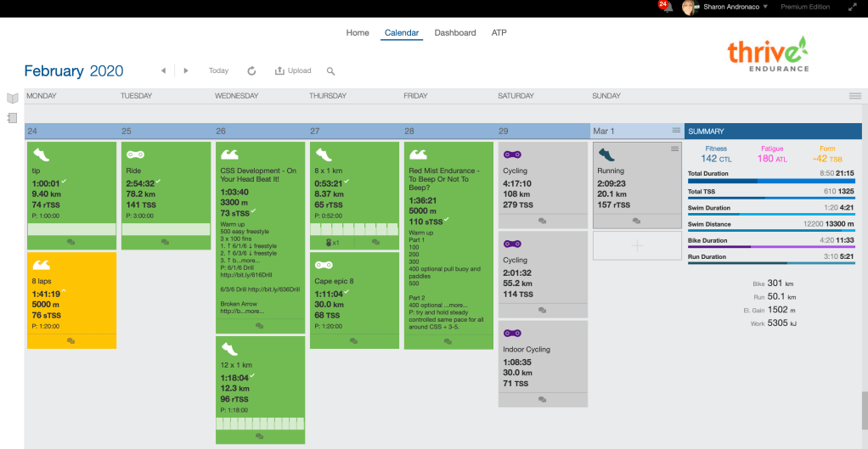Screen dimensions: 868x449
Task: Open Mar 1 day options menu
Action: 676,131
